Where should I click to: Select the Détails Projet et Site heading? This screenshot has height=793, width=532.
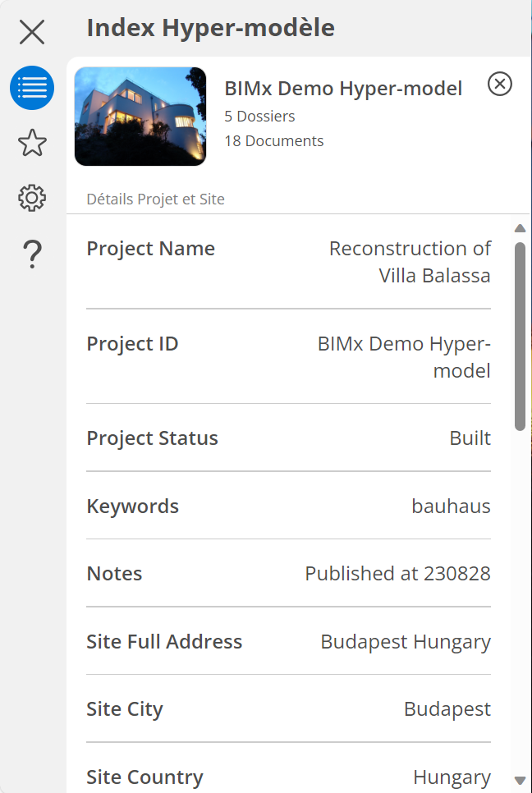click(156, 199)
